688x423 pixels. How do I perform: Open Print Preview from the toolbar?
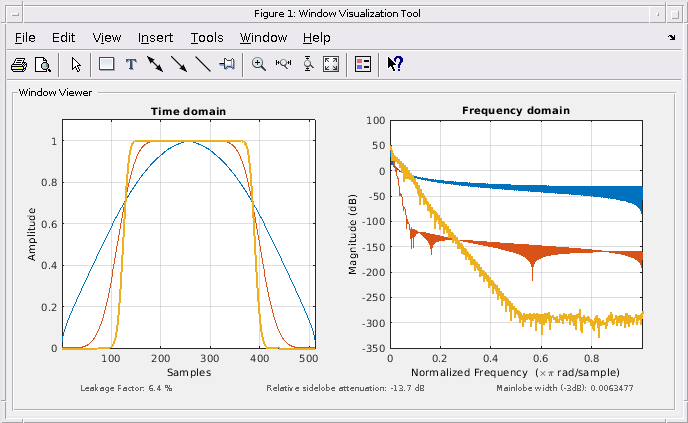(x=43, y=65)
